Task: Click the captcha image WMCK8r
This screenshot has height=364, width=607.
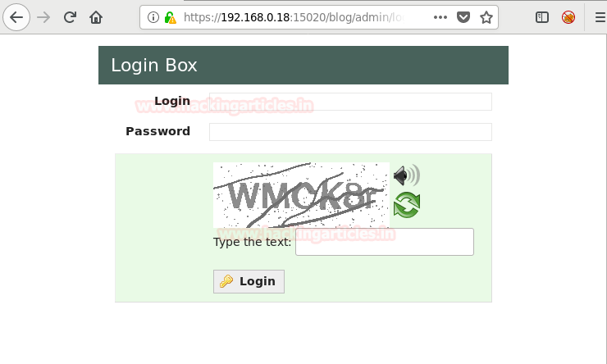Action: pyautogui.click(x=301, y=195)
